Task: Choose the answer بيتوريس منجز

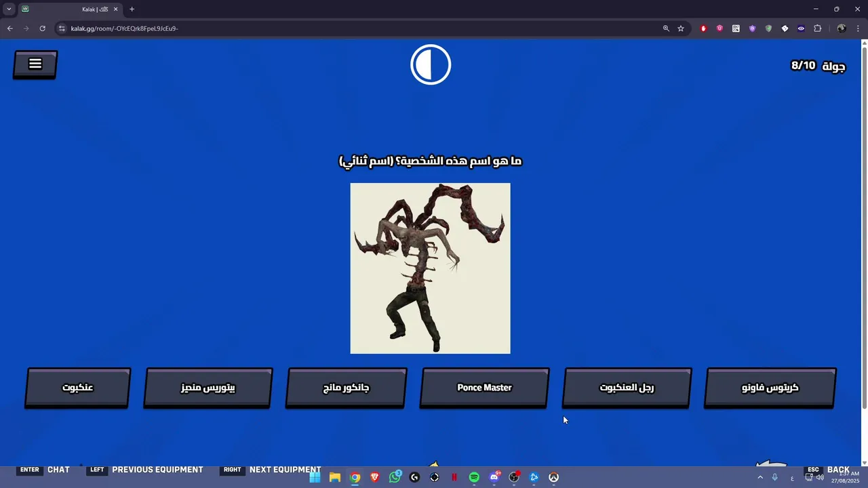Action: [208, 388]
